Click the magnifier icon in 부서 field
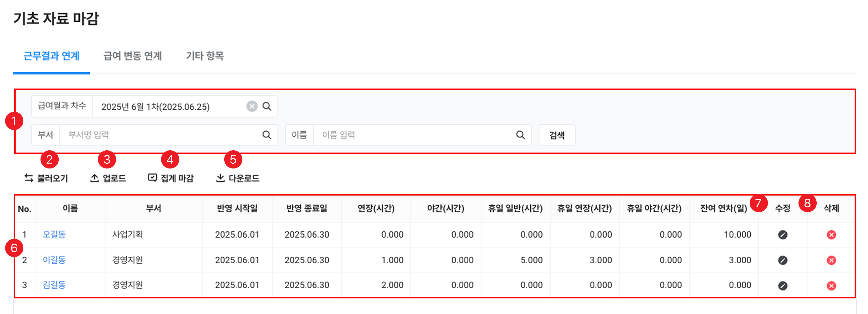 click(x=267, y=135)
